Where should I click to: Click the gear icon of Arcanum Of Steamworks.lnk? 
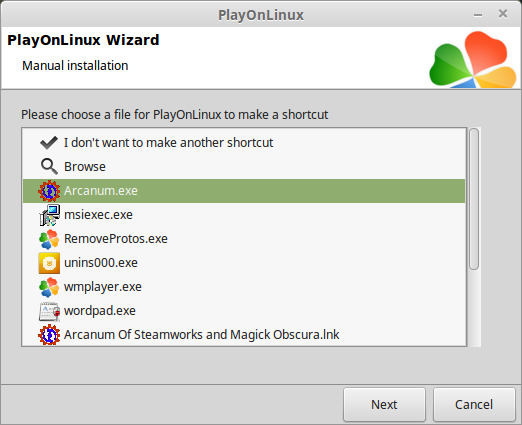click(x=49, y=335)
